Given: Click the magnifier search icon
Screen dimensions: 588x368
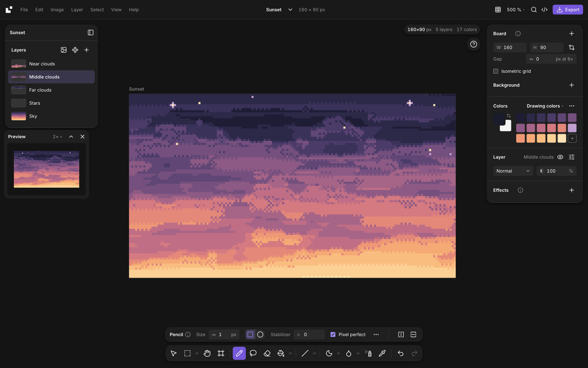Looking at the screenshot, I should pos(534,10).
